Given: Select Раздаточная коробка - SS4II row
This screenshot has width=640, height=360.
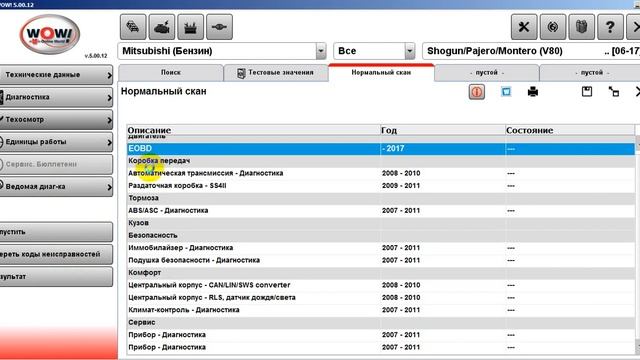Looking at the screenshot, I should 380,186.
